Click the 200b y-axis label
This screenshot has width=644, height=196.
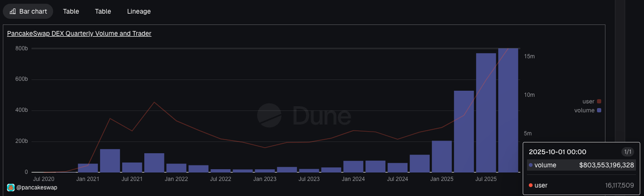point(22,141)
